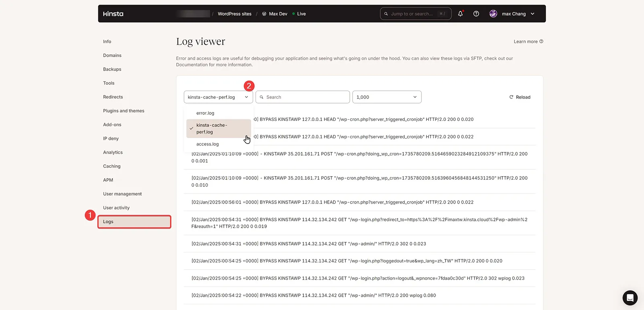
Task: Click the wp-login.php redirect_to log entry
Action: click(x=359, y=223)
